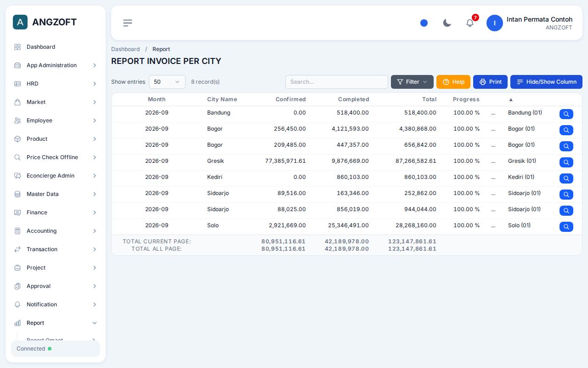Collapse the Report menu chevron

coord(95,323)
